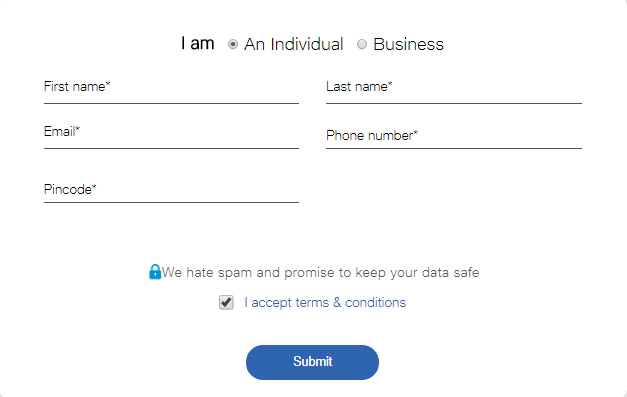Click the Pincode* placeholder label
This screenshot has height=397, width=627.
70,190
